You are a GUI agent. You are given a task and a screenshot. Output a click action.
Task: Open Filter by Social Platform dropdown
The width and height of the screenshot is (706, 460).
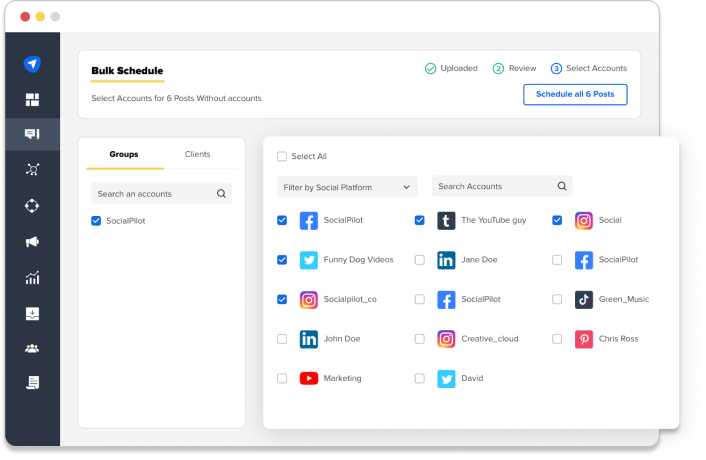(347, 187)
